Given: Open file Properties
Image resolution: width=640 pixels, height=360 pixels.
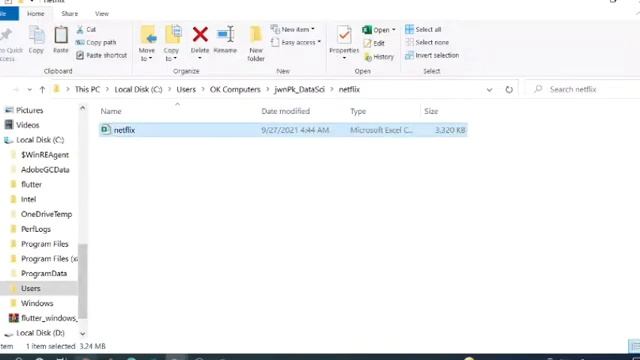Looking at the screenshot, I should coord(344,40).
